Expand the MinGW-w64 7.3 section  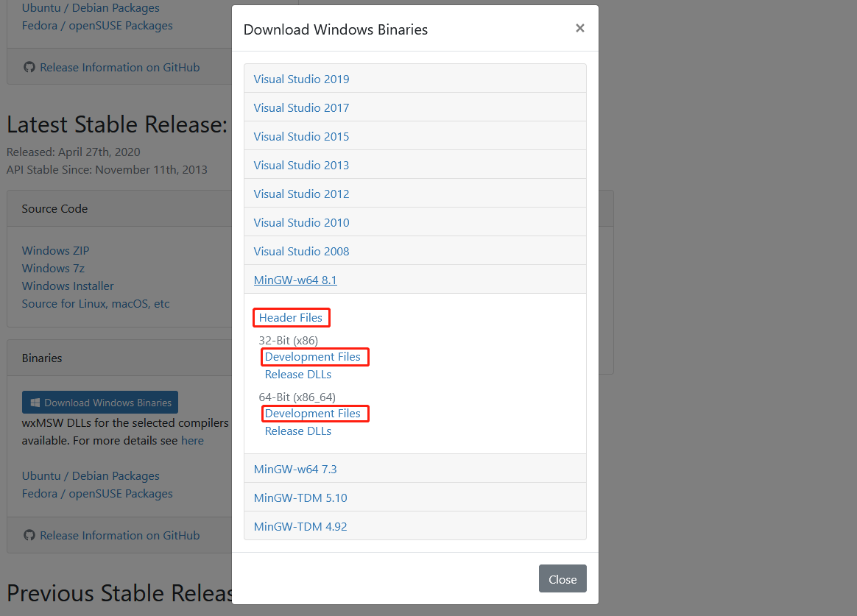coord(295,469)
